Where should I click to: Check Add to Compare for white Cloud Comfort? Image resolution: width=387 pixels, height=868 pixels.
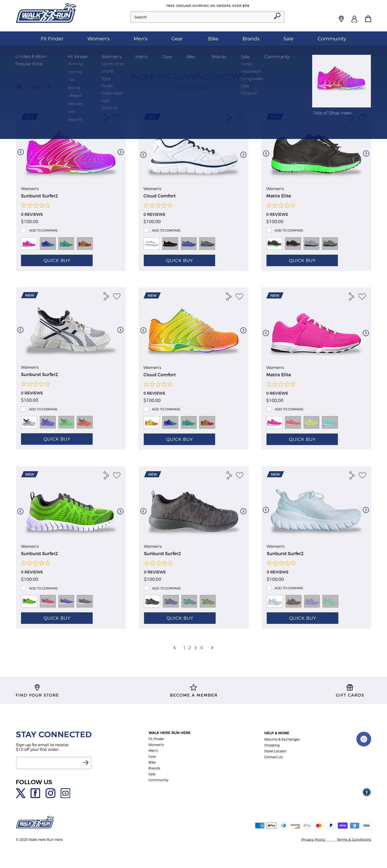coord(146,230)
